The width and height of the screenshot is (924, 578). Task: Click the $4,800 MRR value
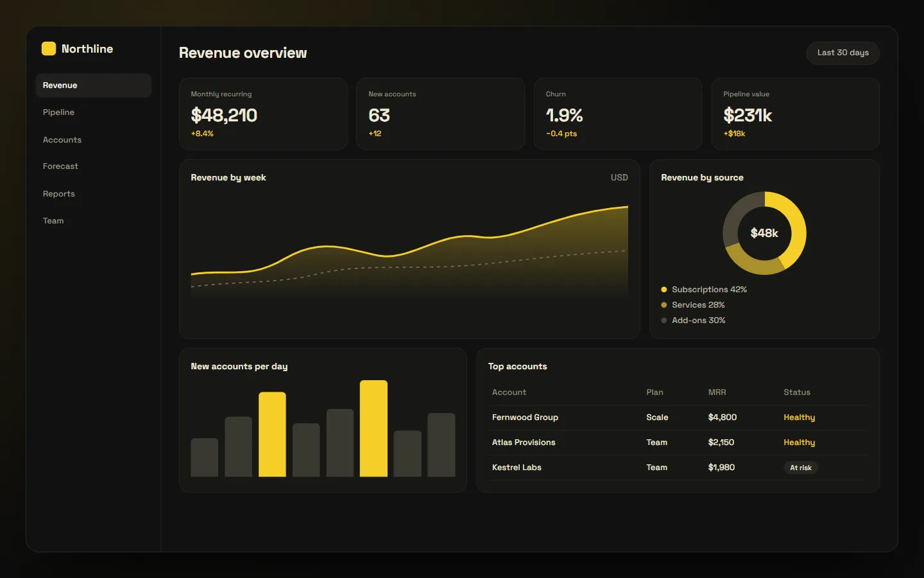click(x=722, y=417)
